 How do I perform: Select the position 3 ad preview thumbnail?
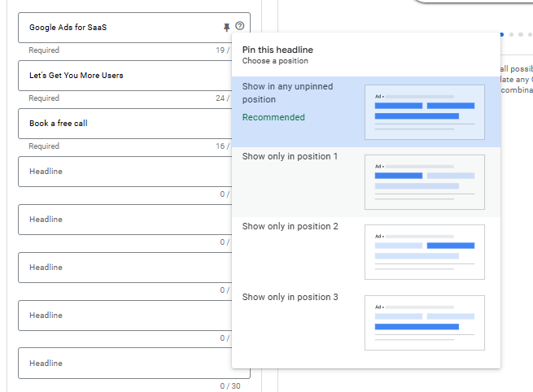(424, 323)
